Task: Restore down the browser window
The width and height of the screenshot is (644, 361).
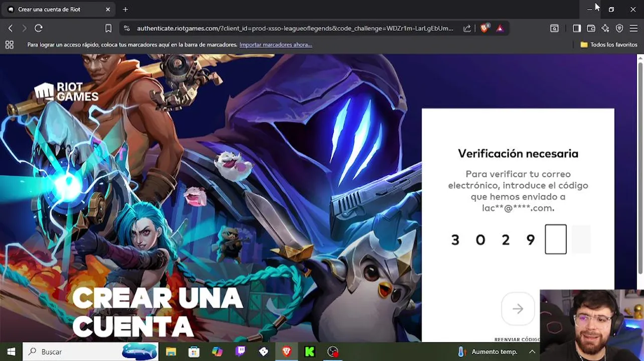Action: pyautogui.click(x=611, y=9)
